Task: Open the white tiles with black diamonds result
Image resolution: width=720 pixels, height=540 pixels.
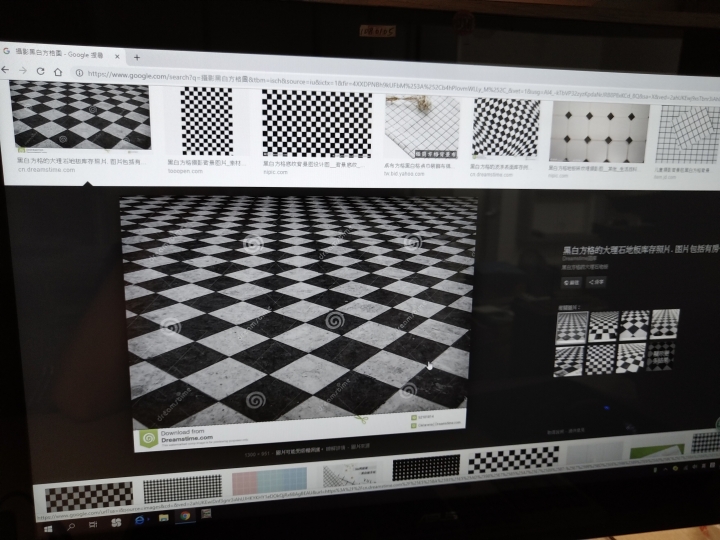Action: coord(599,133)
